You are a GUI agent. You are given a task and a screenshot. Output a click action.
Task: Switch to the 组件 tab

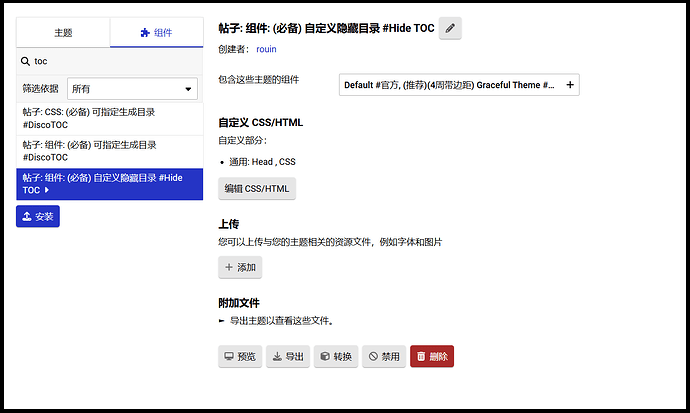(157, 33)
